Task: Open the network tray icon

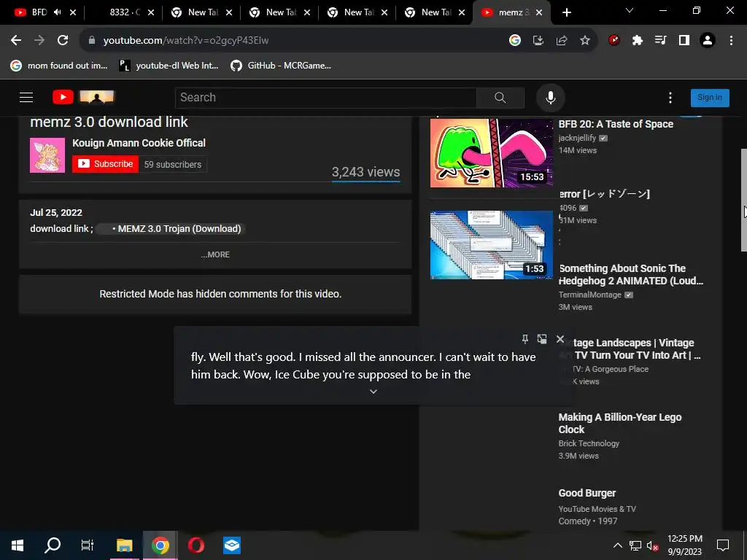Action: [x=635, y=545]
